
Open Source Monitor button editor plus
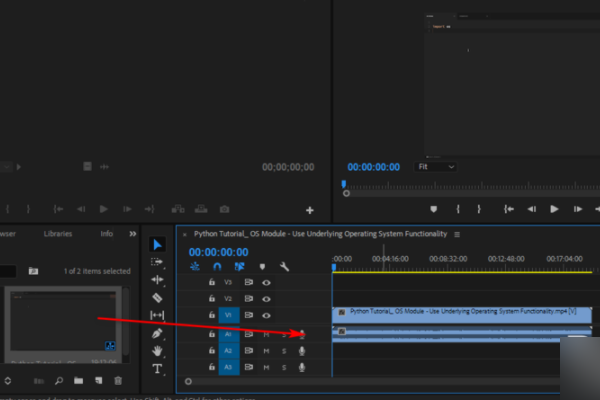(310, 210)
